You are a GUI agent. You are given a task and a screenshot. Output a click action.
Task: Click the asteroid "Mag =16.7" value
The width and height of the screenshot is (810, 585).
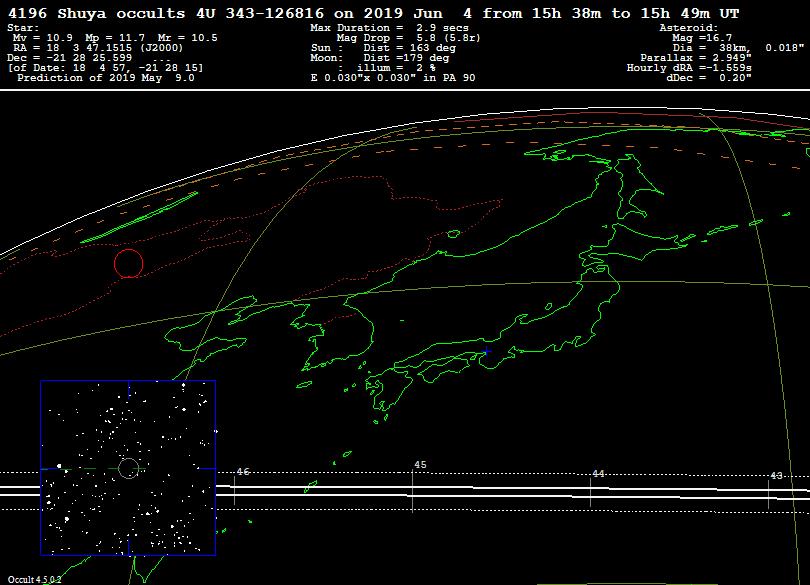[702, 38]
